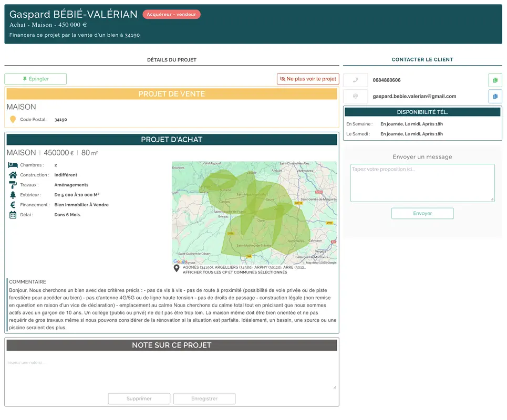Viewport: 507px width, 420px height.
Task: Save the note with Enregistrer
Action: pos(204,398)
